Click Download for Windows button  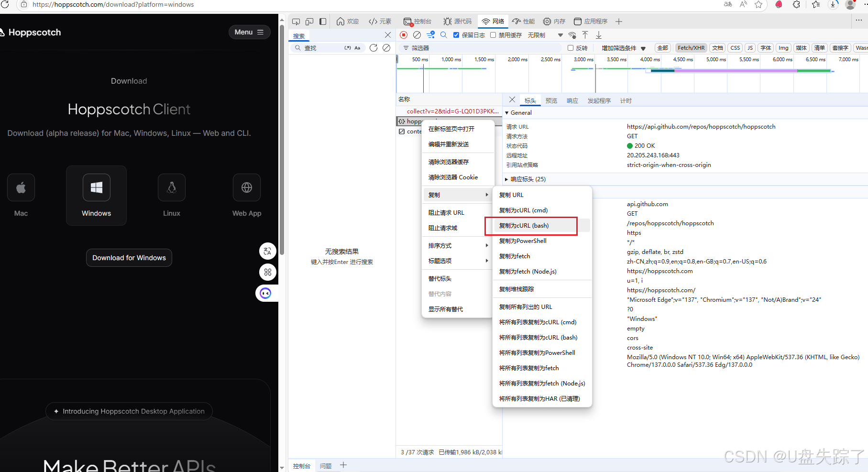tap(129, 258)
